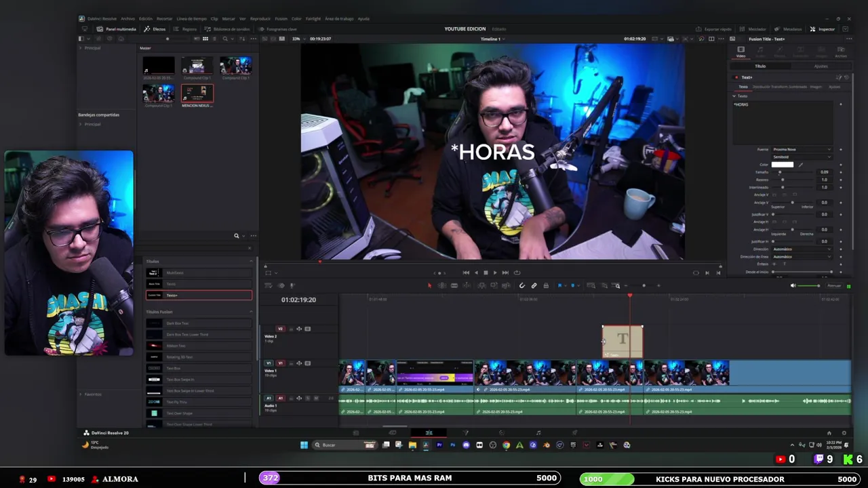The height and width of the screenshot is (488, 868).
Task: Open the Fuente Proxima Nova dropdown
Action: click(x=802, y=149)
